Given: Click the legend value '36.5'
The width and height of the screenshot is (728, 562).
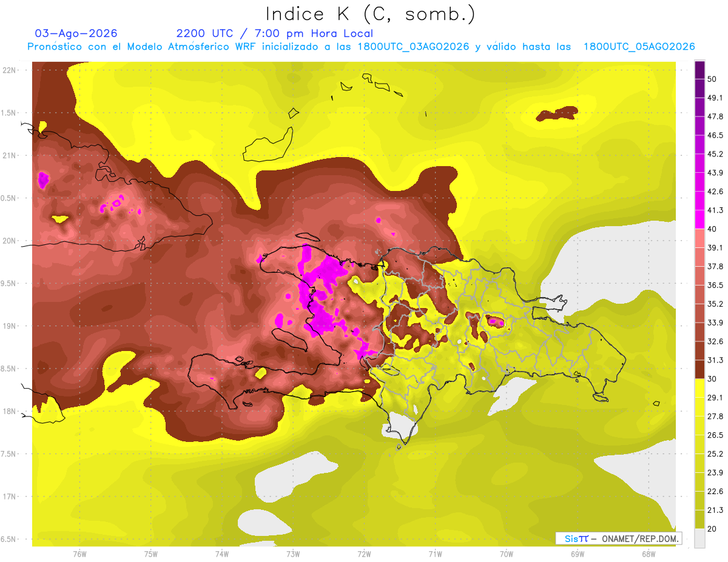Looking at the screenshot, I should click(715, 285).
